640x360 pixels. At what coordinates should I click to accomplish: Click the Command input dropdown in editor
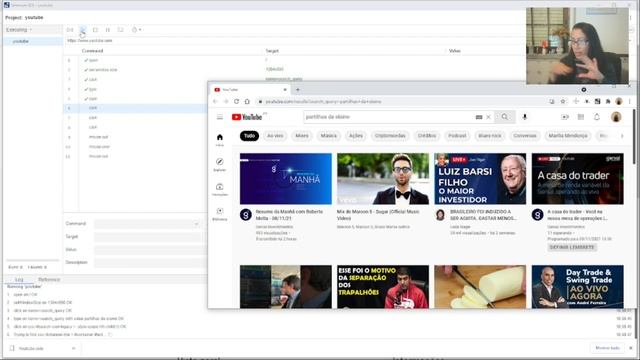147,224
